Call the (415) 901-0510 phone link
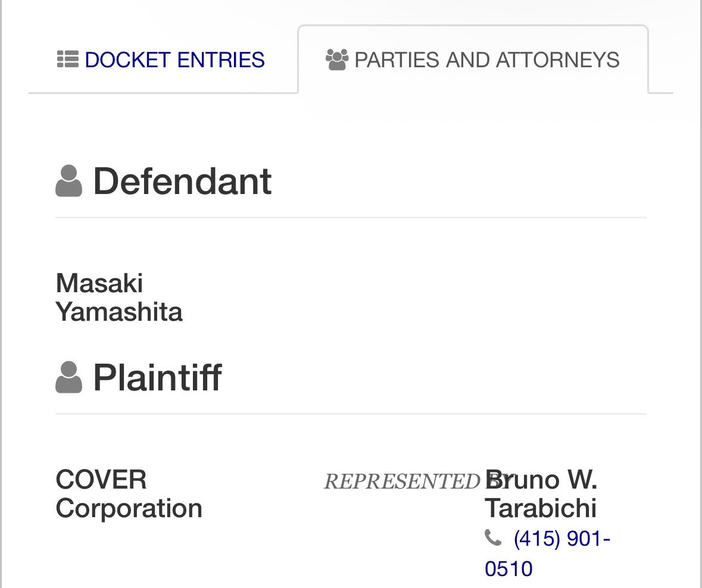This screenshot has height=588, width=702. click(561, 539)
